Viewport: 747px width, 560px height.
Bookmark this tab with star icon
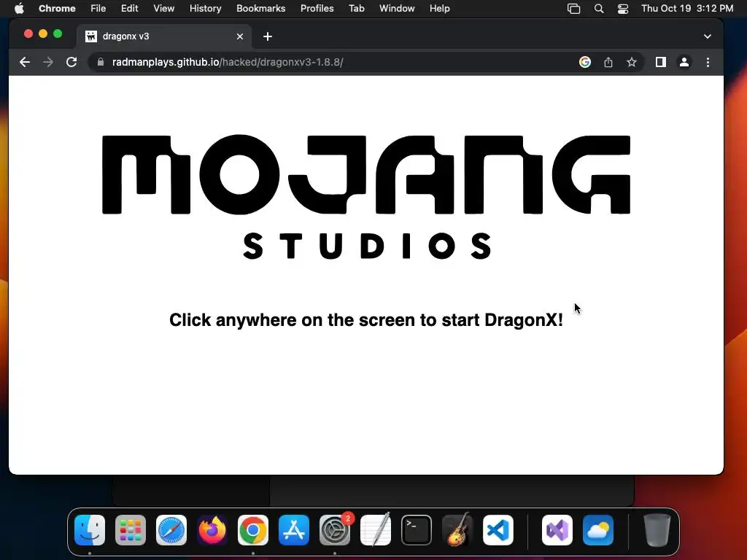point(632,62)
